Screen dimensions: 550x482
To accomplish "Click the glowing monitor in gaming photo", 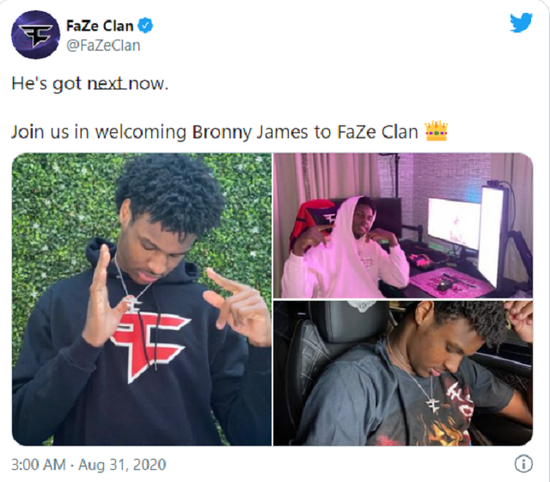I will [x=453, y=222].
